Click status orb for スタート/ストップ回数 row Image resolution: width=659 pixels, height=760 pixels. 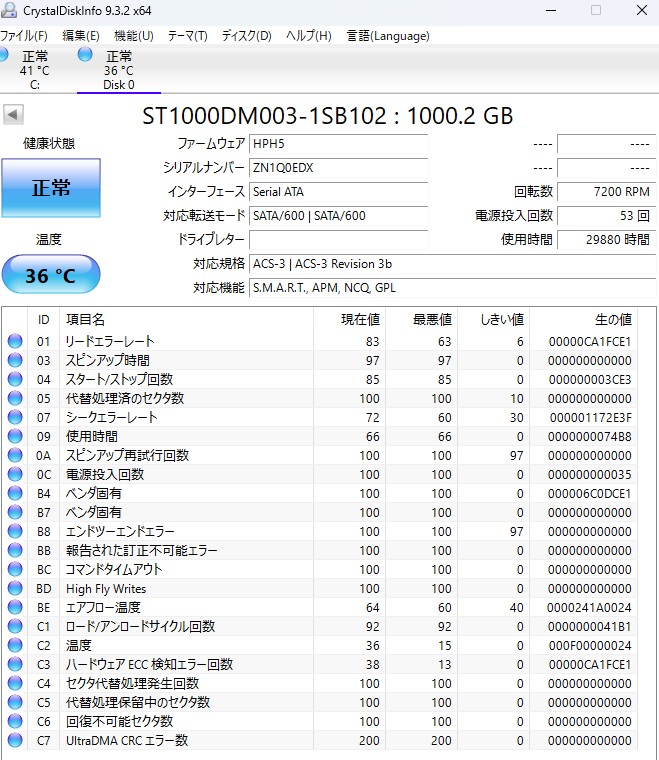(15, 379)
